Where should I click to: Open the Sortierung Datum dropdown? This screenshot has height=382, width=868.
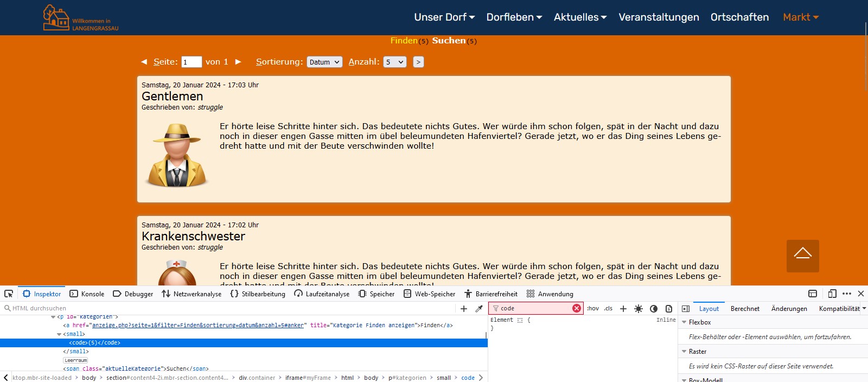(x=324, y=62)
